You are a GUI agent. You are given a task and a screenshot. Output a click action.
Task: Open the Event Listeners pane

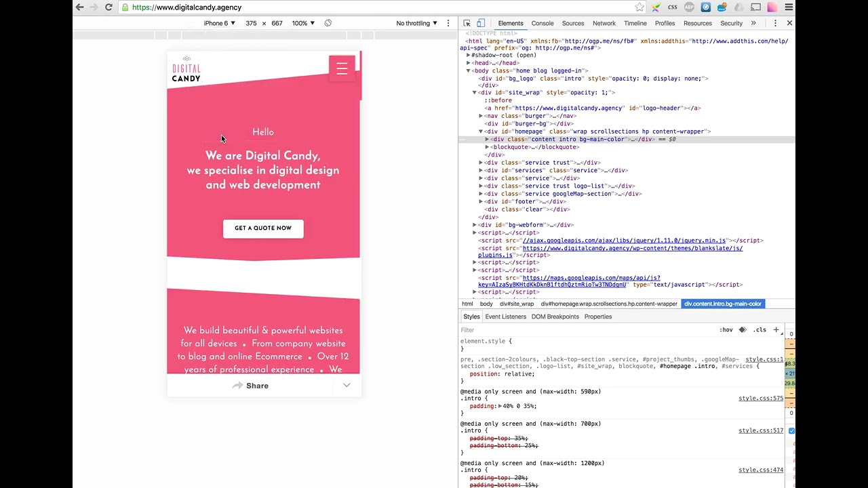tap(505, 317)
